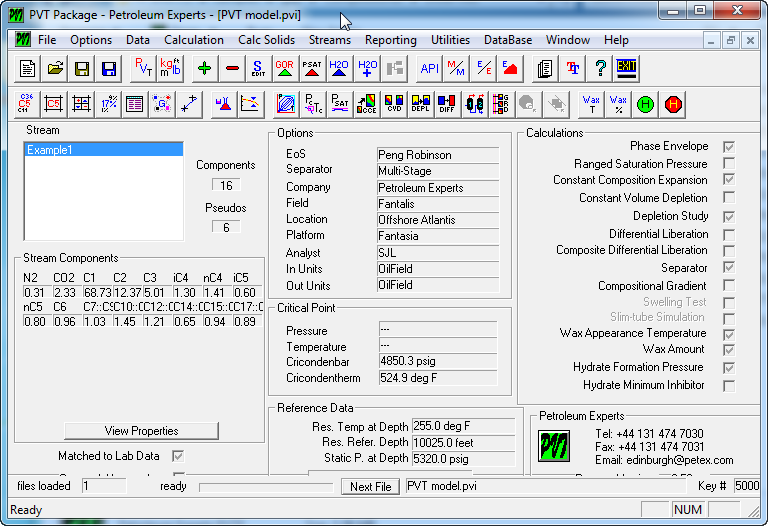Click the 17% percentage composition icon
This screenshot has width=768, height=526.
point(108,104)
